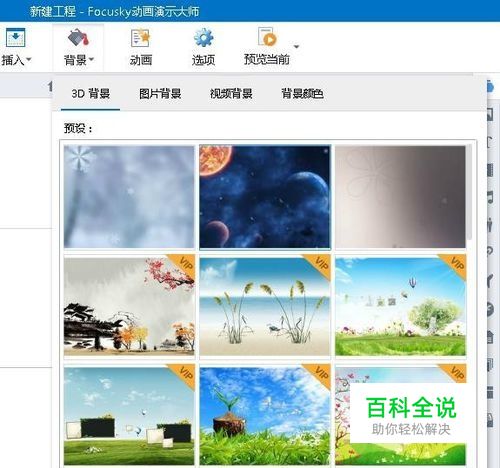Open the 视频背景 tab
The image size is (500, 468).
click(231, 94)
